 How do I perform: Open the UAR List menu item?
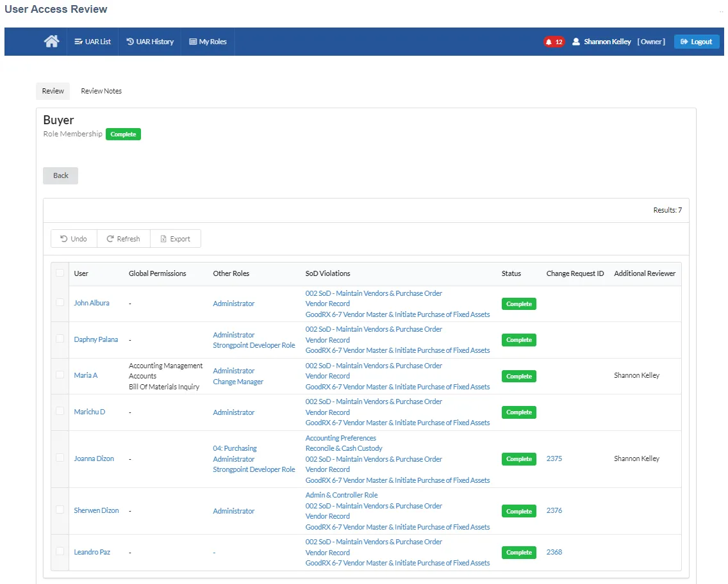92,42
